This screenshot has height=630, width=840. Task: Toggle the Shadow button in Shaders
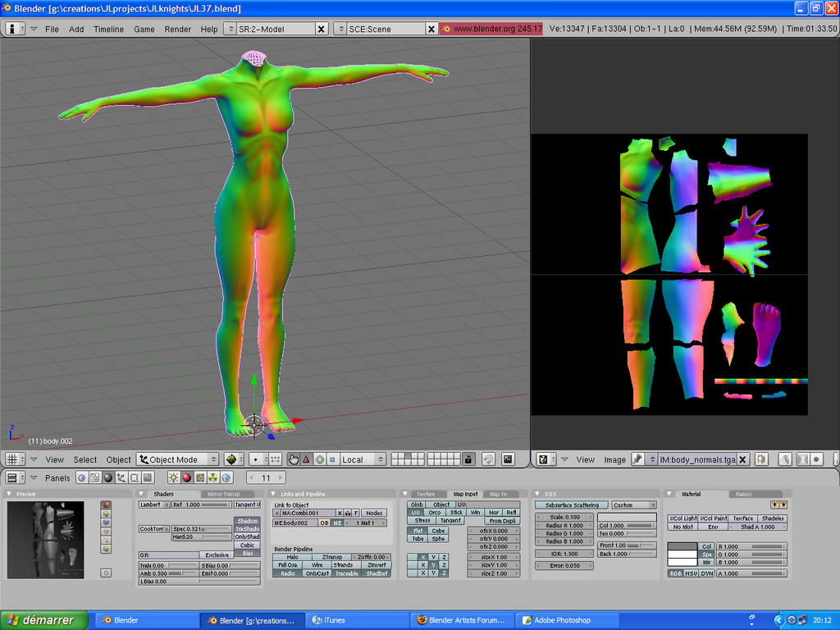[x=248, y=521]
